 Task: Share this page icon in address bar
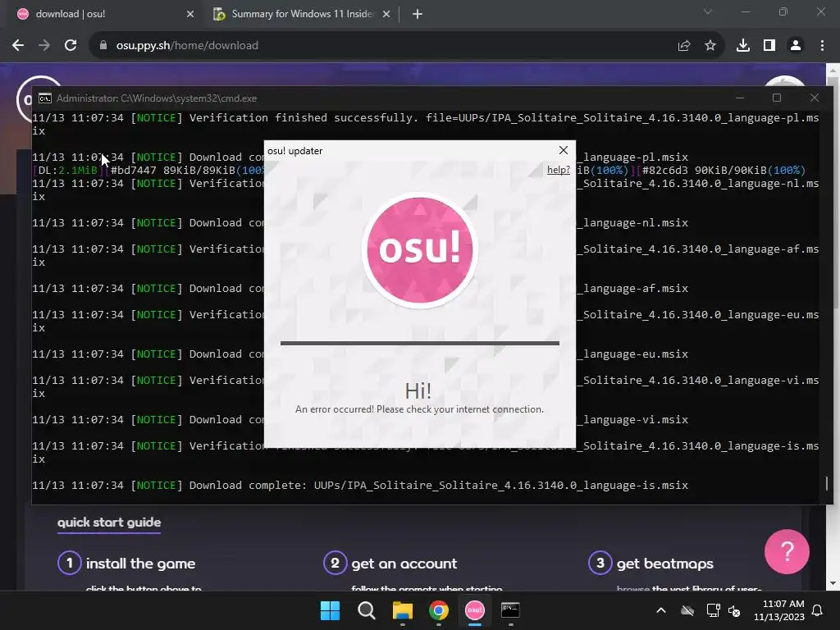(x=684, y=46)
